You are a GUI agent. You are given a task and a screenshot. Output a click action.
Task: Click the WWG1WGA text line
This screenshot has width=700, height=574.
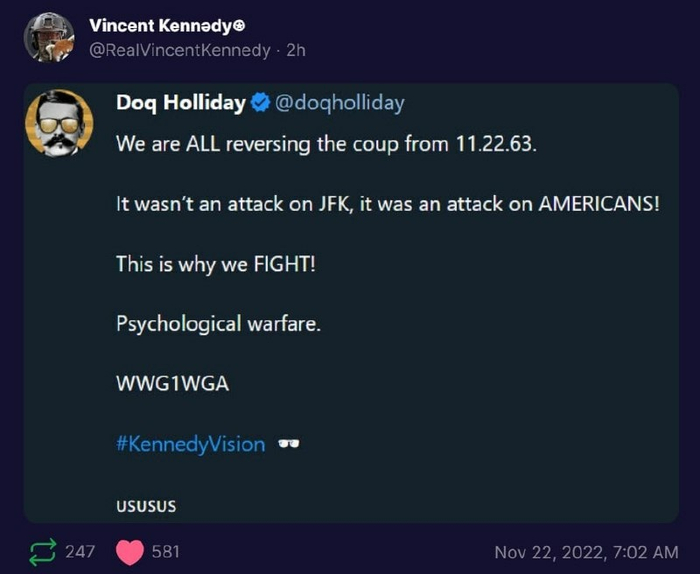tap(172, 384)
